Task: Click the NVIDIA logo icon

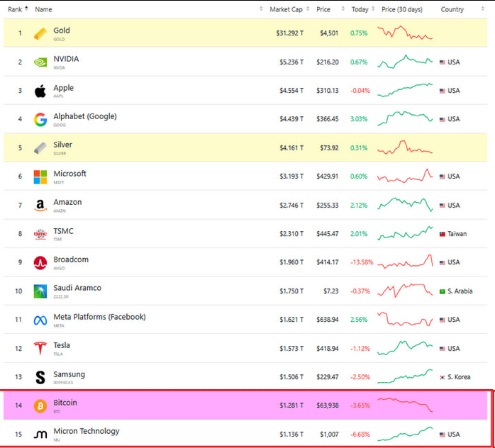Action: point(40,62)
